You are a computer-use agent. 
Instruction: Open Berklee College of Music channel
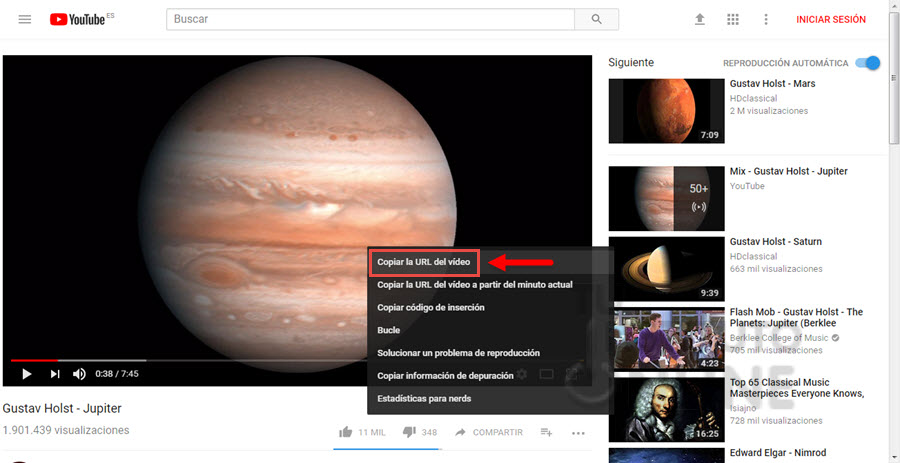pyautogui.click(x=779, y=338)
